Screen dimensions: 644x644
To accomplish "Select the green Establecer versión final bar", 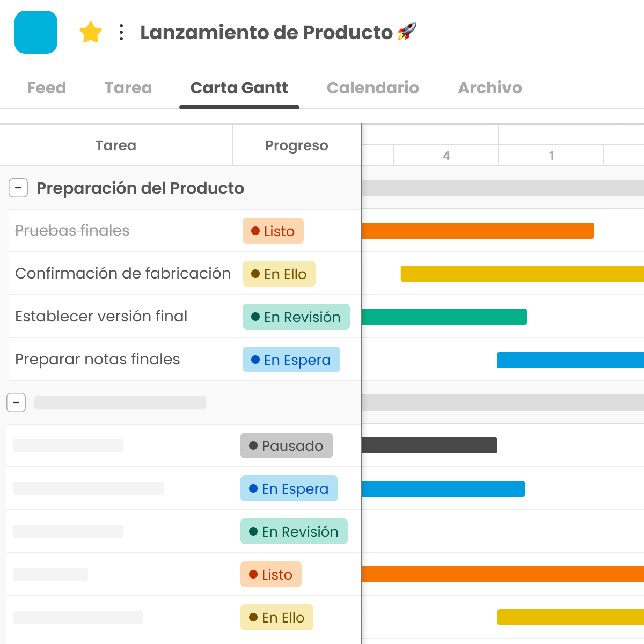I will (x=444, y=317).
